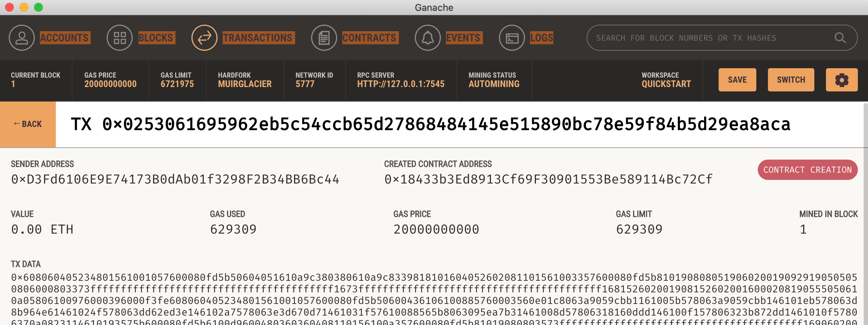Image resolution: width=868 pixels, height=325 pixels.
Task: Focus the block numbers or tx hashes search field
Action: point(722,38)
